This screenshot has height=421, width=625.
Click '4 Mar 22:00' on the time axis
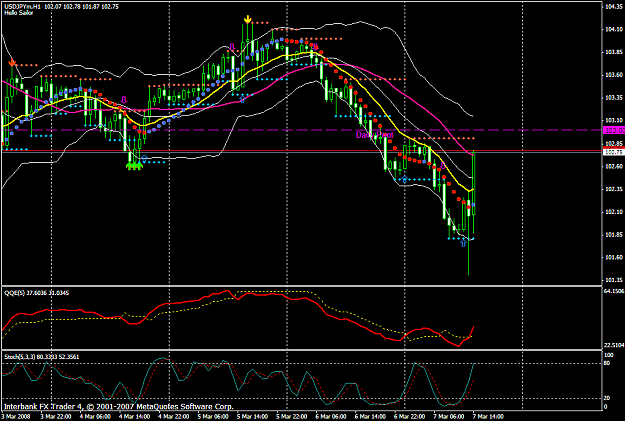[174, 417]
